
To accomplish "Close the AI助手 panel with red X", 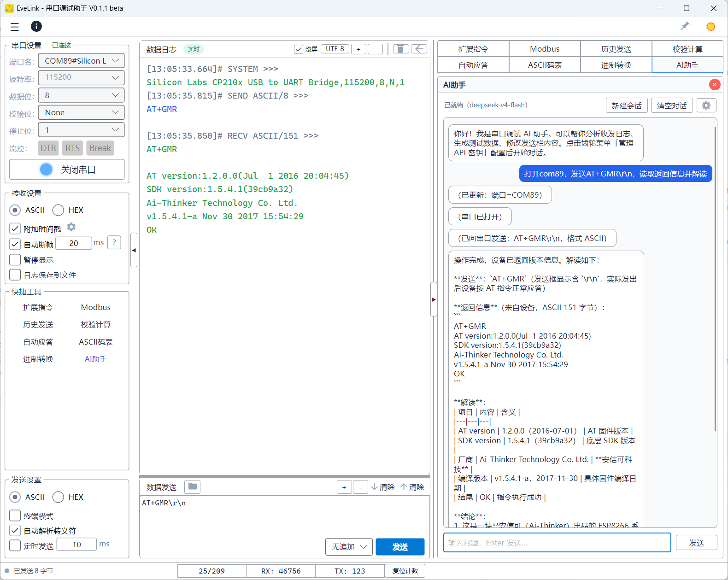I will (715, 84).
